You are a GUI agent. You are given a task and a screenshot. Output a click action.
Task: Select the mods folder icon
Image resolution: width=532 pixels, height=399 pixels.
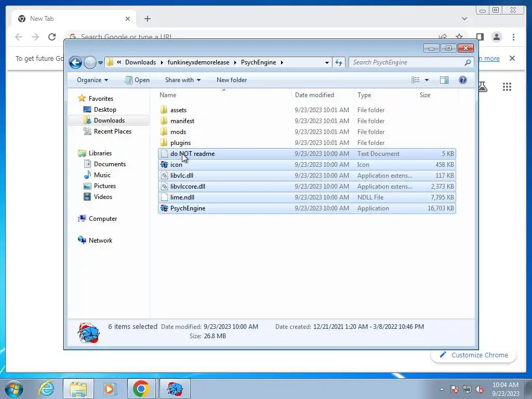(x=164, y=131)
